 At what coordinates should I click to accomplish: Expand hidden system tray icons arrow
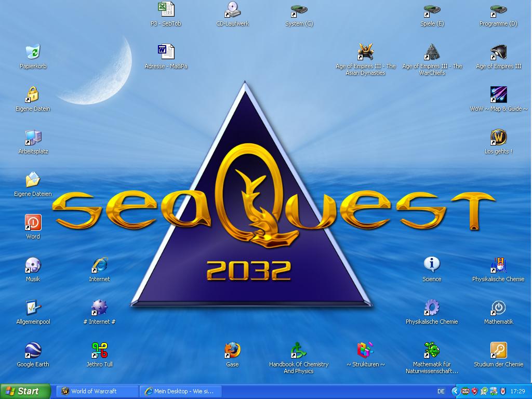click(456, 391)
